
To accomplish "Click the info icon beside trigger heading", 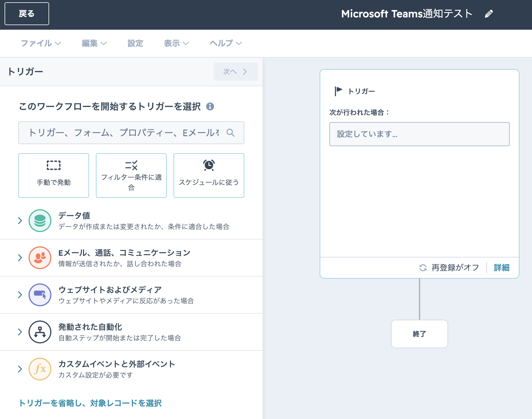I will point(210,106).
